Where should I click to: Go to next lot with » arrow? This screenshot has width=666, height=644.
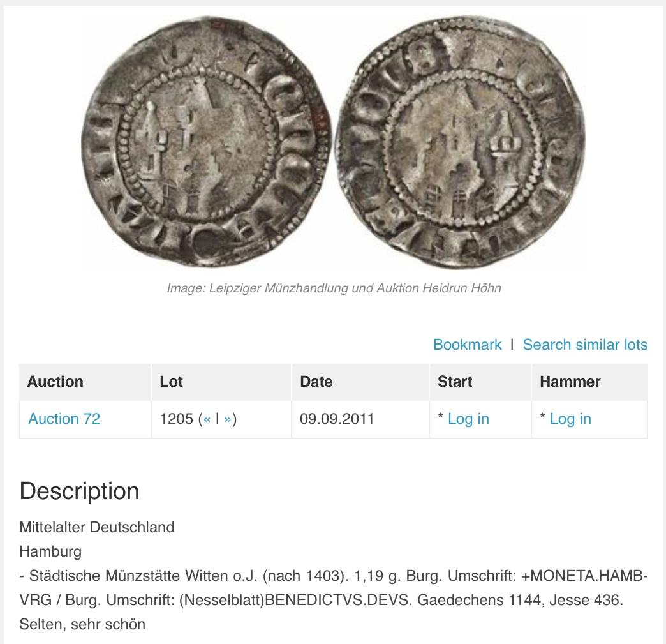[x=228, y=419]
